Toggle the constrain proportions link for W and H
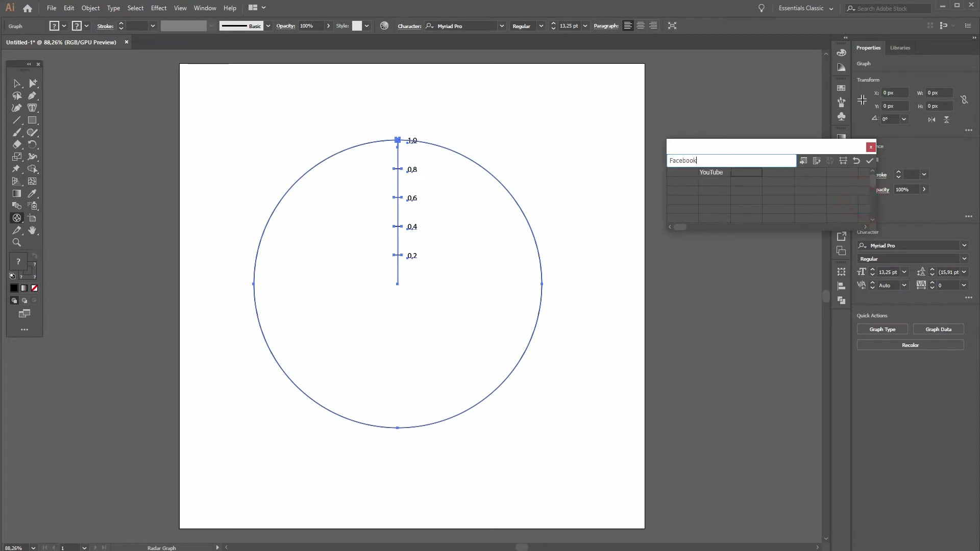The height and width of the screenshot is (551, 980). [965, 99]
